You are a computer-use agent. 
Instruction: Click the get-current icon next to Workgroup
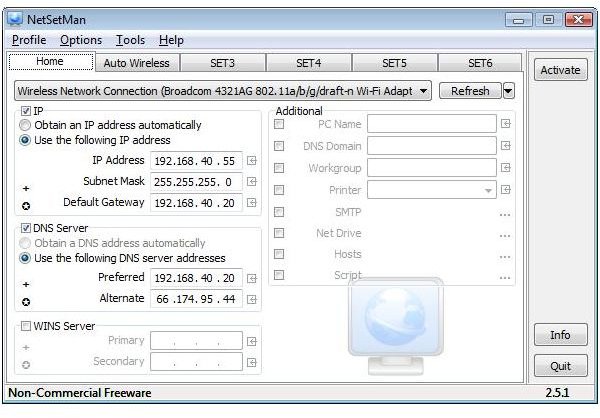(506, 168)
